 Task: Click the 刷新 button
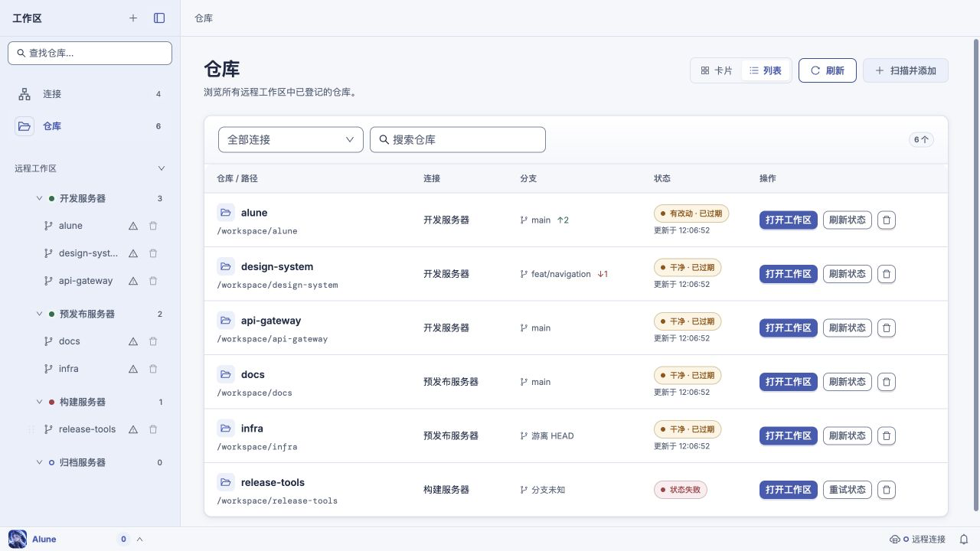[x=828, y=70]
